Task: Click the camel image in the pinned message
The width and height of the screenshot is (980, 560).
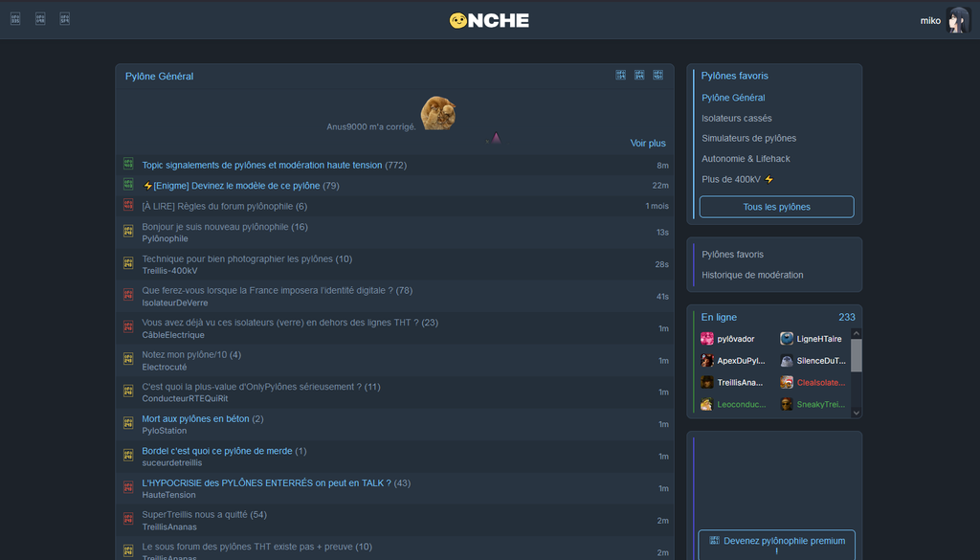Action: [x=437, y=113]
